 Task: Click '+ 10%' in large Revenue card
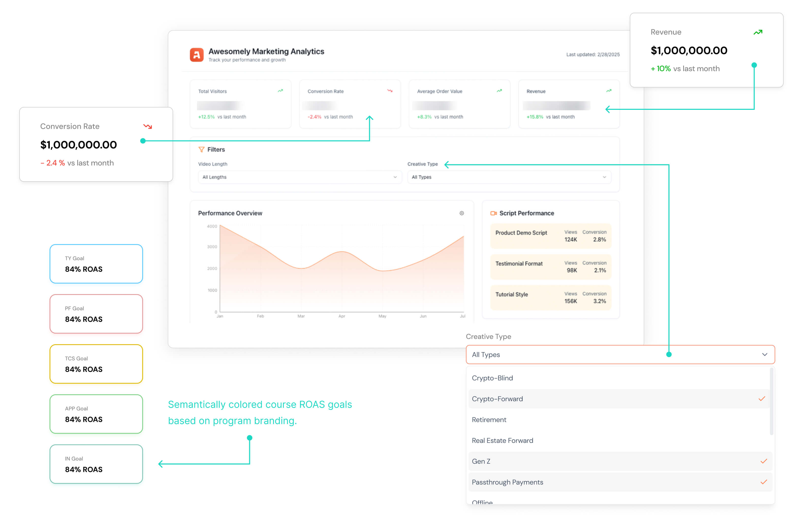(x=661, y=69)
